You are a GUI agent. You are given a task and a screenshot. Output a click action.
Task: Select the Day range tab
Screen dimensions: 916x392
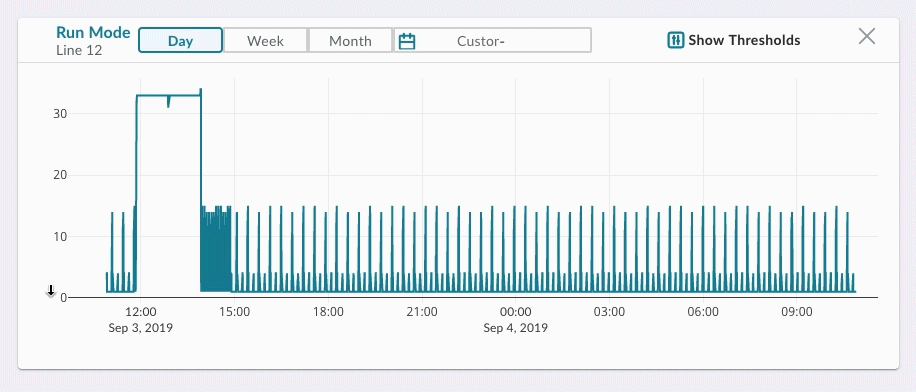pos(181,41)
